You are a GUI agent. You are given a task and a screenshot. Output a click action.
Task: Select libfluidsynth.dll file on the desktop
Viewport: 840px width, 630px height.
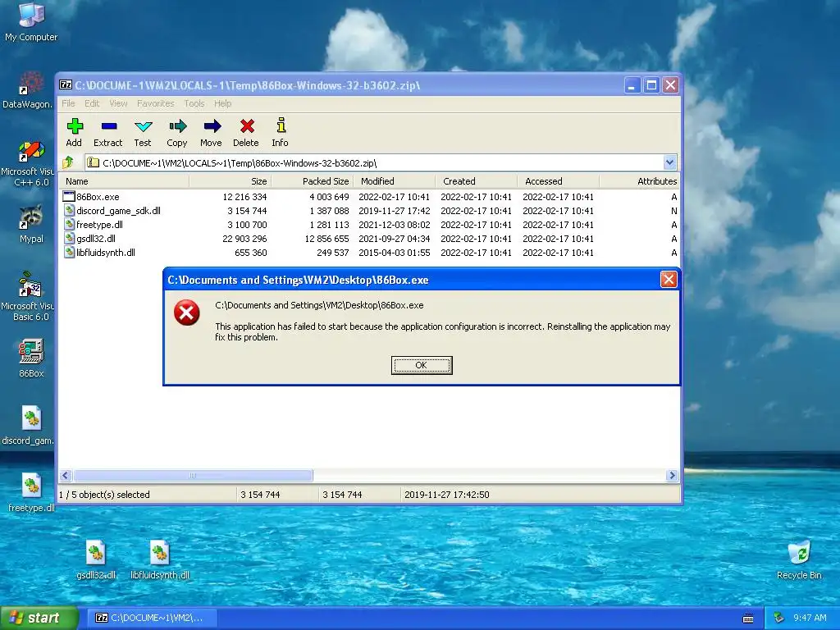click(x=160, y=559)
